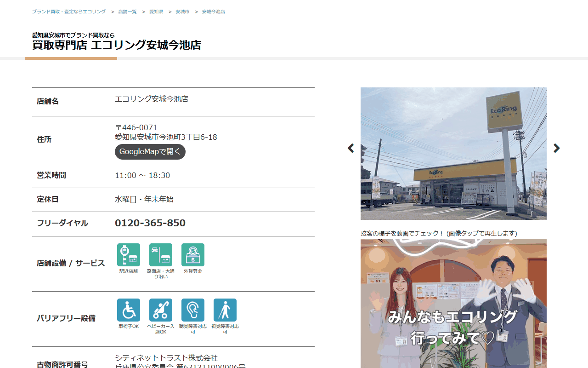Click the バリアフリー設備 row label
Viewport: 588px width, 368px height.
coord(66,318)
